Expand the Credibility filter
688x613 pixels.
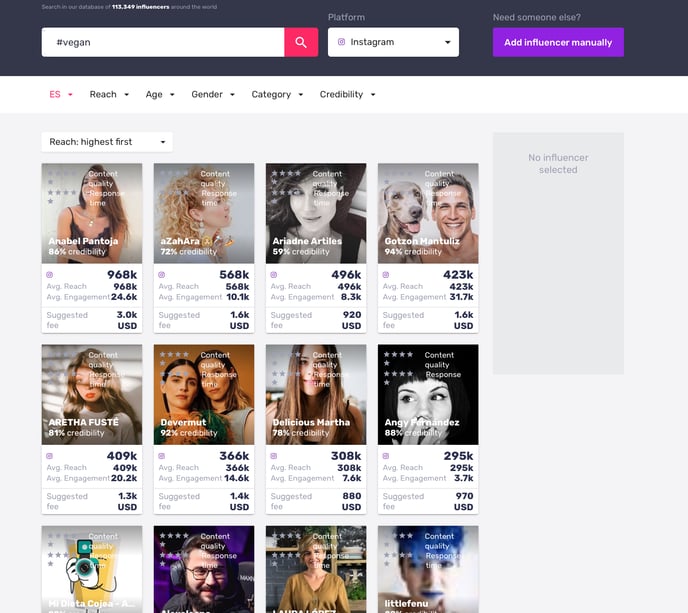point(347,94)
